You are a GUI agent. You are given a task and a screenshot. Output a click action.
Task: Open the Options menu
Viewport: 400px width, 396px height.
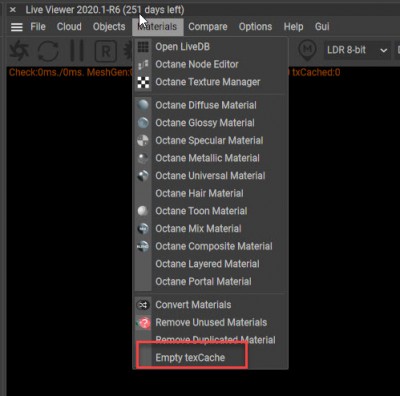pos(255,27)
